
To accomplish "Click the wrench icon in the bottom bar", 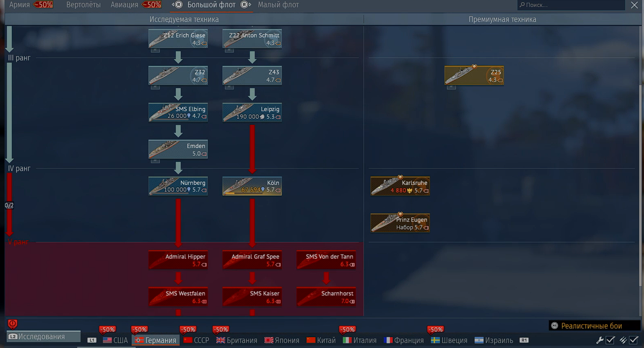I will 600,340.
